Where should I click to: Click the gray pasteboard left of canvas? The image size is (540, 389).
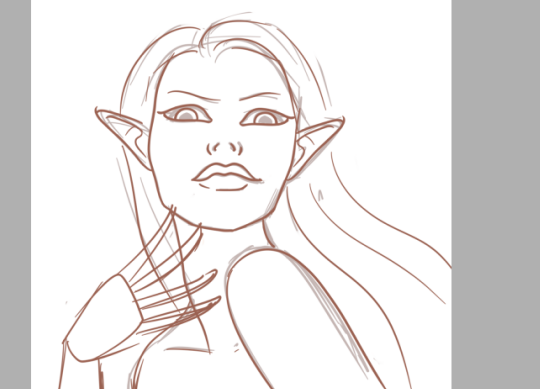[15, 194]
